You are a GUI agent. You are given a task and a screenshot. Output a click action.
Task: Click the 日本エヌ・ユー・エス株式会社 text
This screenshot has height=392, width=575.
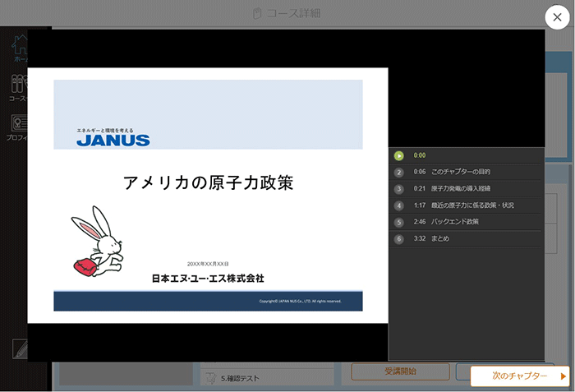[208, 279]
